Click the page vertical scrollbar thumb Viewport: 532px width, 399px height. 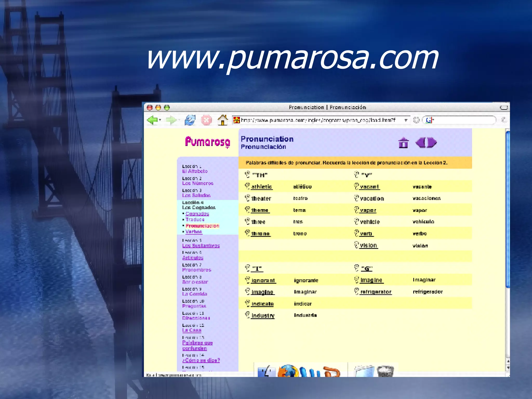point(508,210)
